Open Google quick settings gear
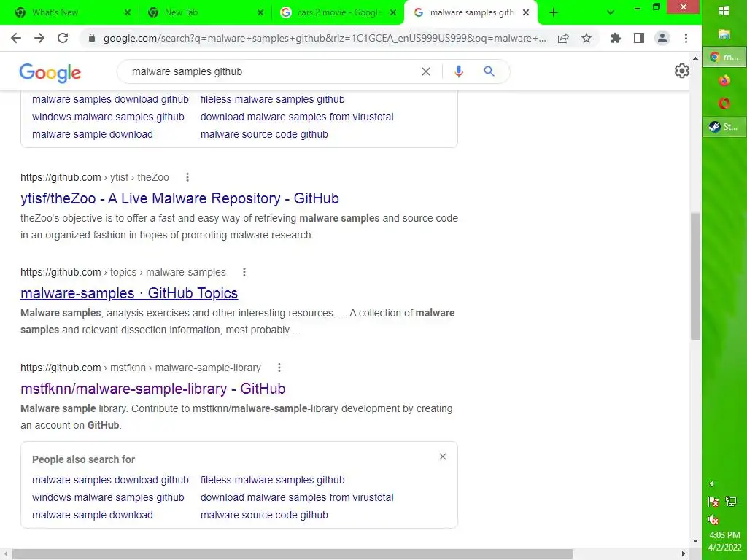The width and height of the screenshot is (747, 560). tap(682, 71)
